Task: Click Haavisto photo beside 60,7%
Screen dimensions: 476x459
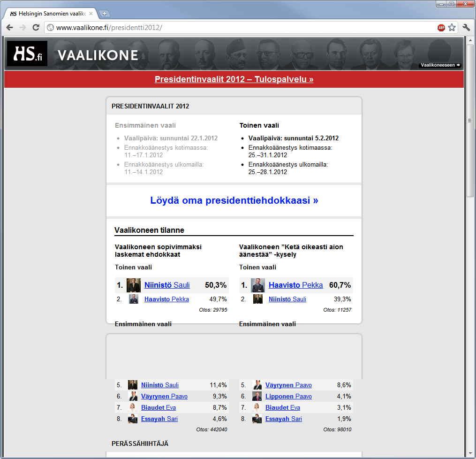Action: point(258,285)
